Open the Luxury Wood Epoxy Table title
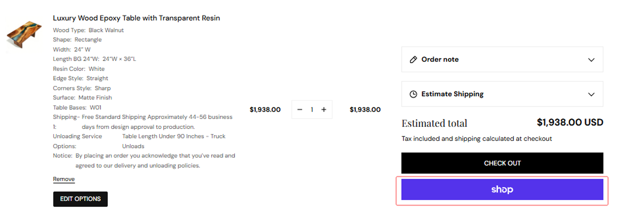The width and height of the screenshot is (644, 218). click(136, 18)
